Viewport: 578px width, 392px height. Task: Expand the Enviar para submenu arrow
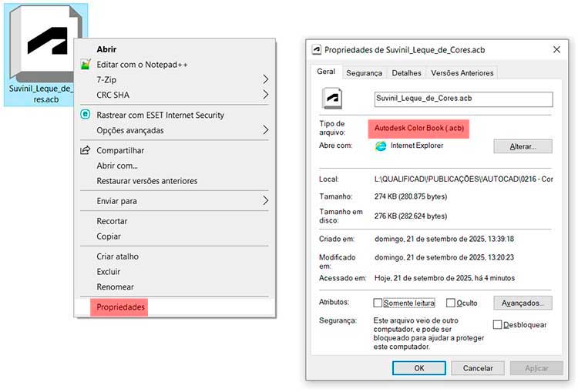click(265, 200)
